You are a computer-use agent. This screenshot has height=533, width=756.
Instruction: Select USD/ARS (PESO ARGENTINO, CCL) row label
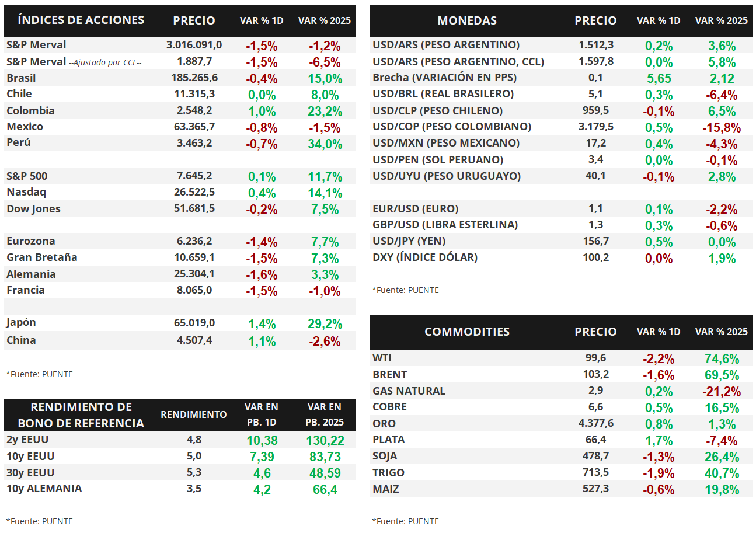[x=458, y=61]
